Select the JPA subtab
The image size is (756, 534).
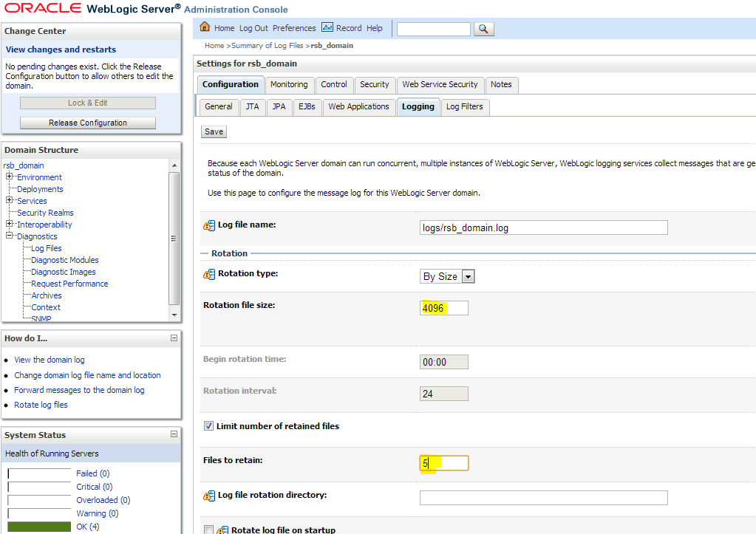279,106
